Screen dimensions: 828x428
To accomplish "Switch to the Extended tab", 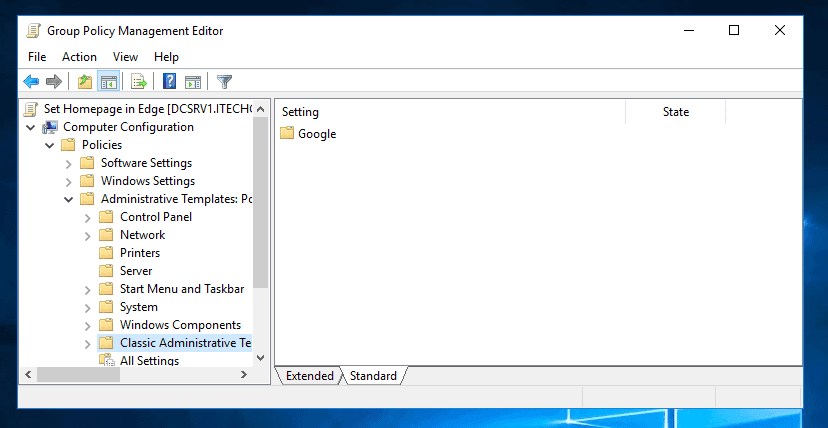I will click(x=309, y=376).
